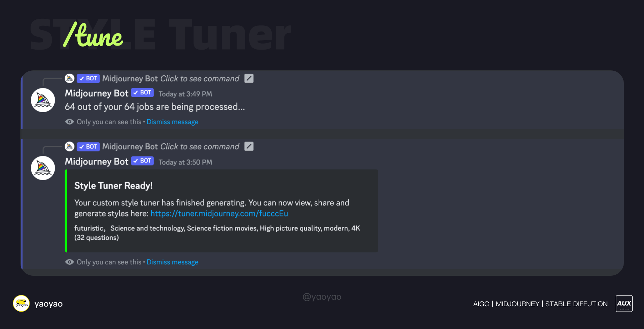Click the yellow yaoyao profile avatar
Viewport: 644px width, 329px height.
[x=21, y=304]
